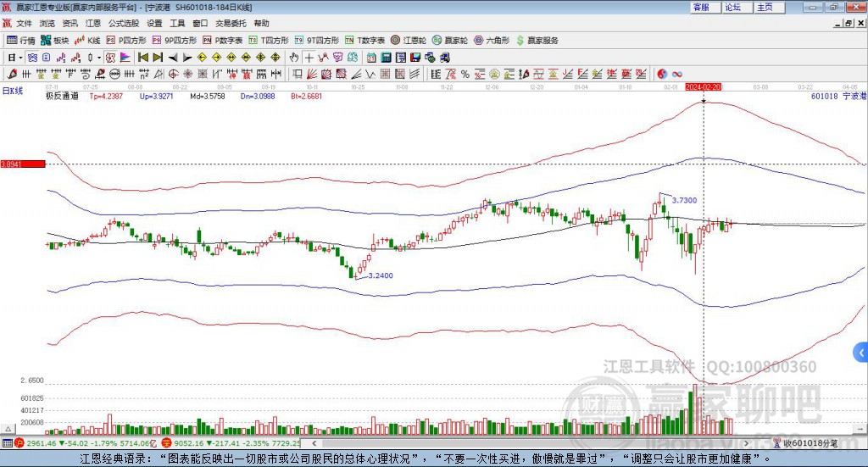This screenshot has height=467, width=868.
Task: Open the 江恩 menu
Action: point(93,23)
